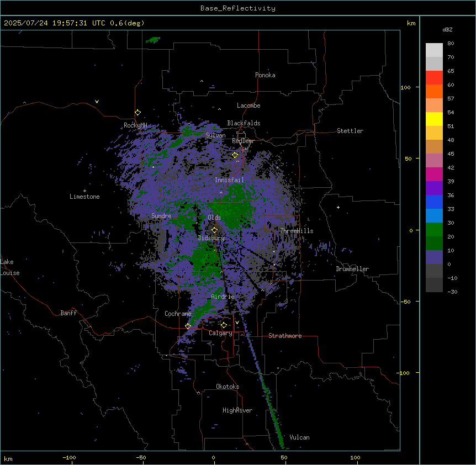Image resolution: width=476 pixels, height=465 pixels.
Task: Pick the orange 57-60 dBZ legend swatch
Action: pos(434,91)
